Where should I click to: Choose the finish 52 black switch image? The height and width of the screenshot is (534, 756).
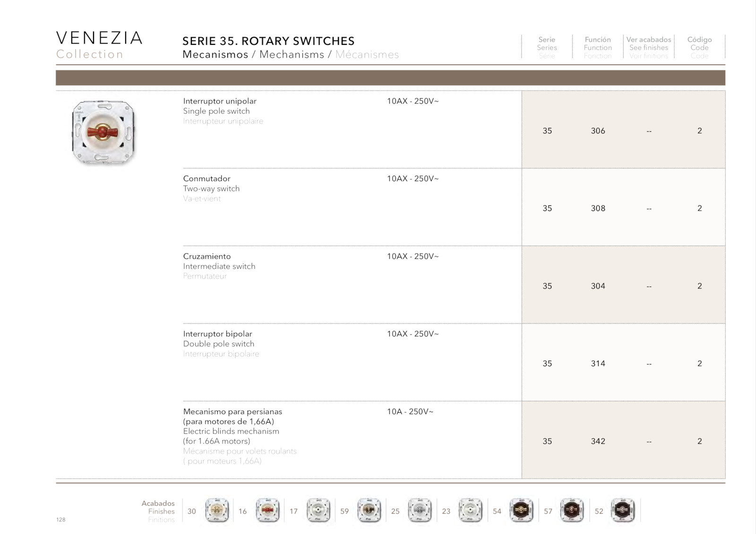click(623, 511)
